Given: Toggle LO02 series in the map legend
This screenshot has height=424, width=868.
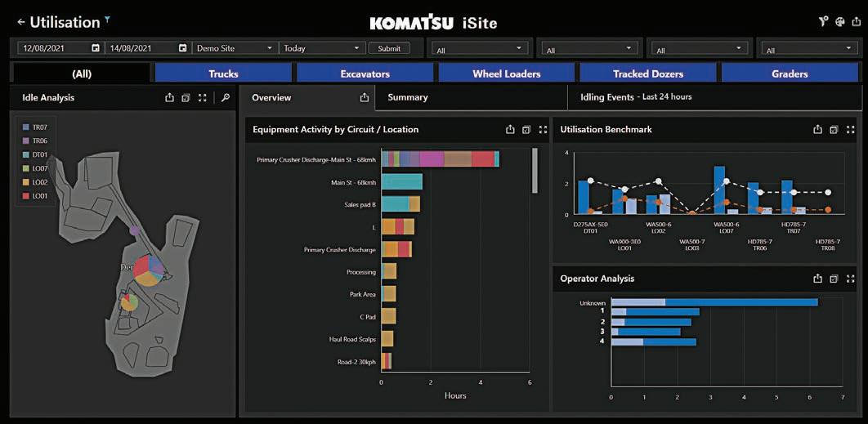Looking at the screenshot, I should [x=35, y=182].
